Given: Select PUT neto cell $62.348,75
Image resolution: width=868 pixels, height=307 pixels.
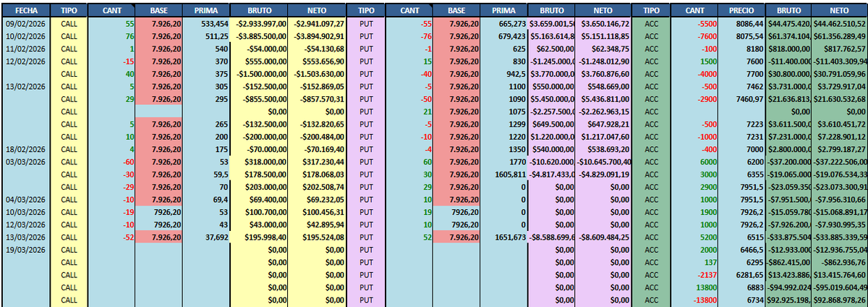Looking at the screenshot, I should 603,49.
